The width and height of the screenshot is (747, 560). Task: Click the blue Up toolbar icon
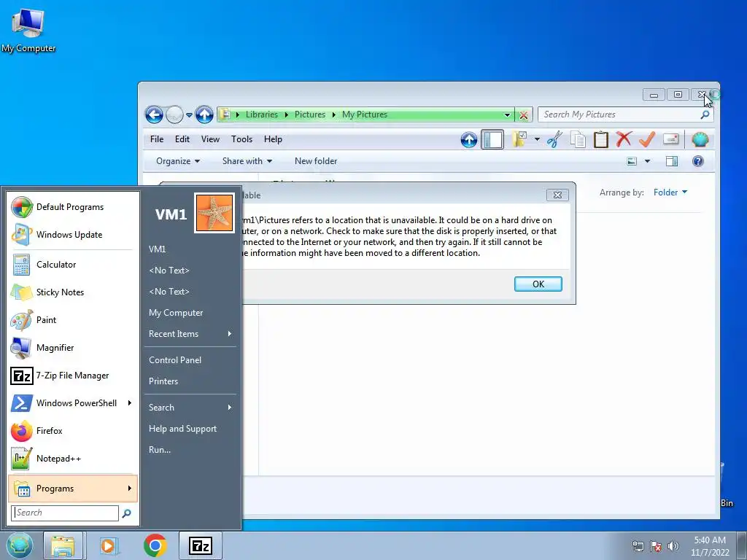[x=469, y=139]
